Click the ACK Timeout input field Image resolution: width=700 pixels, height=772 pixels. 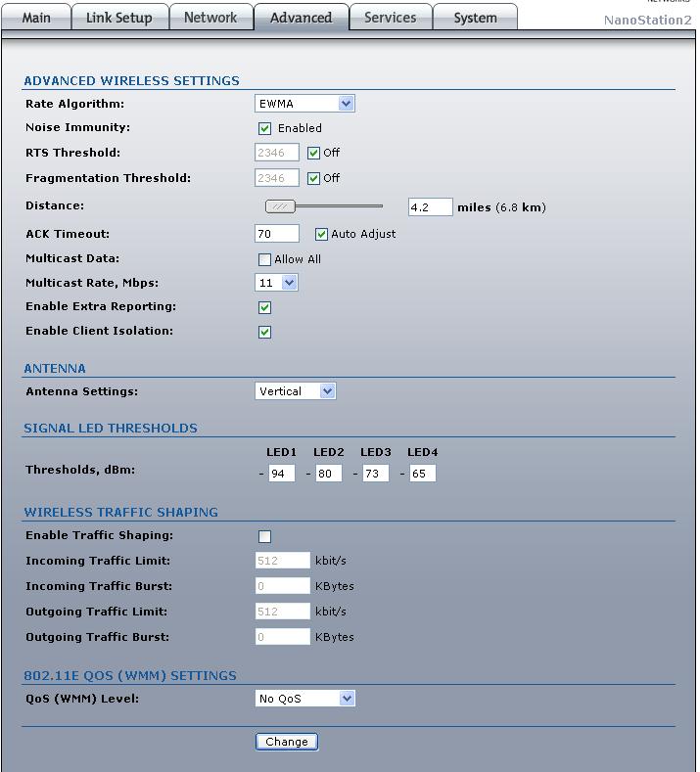coord(277,234)
